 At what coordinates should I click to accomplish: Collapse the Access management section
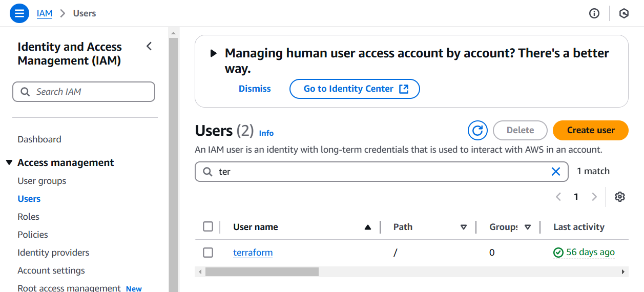[x=9, y=162]
